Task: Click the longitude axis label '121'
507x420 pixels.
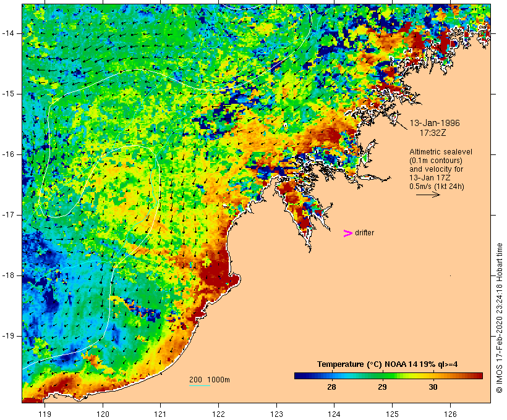Action: pos(160,414)
